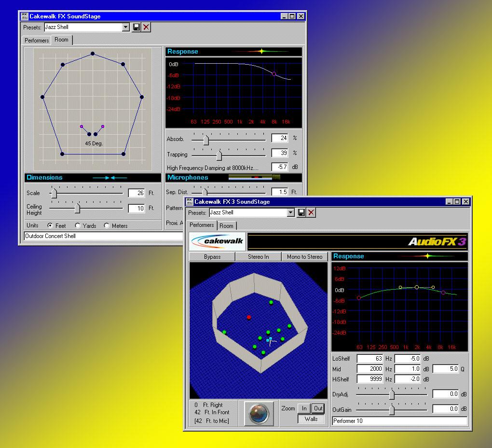Click the left purple microphone handle in room diagram
The width and height of the screenshot is (492, 448).
click(82, 126)
